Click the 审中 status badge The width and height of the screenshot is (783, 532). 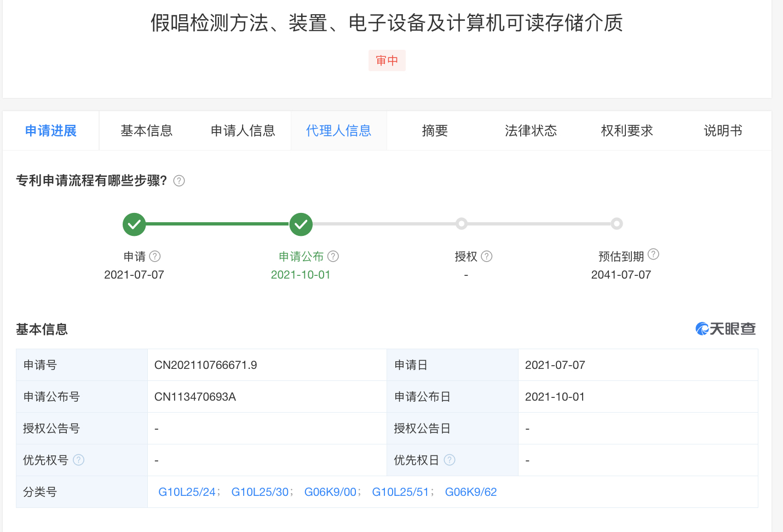tap(387, 60)
